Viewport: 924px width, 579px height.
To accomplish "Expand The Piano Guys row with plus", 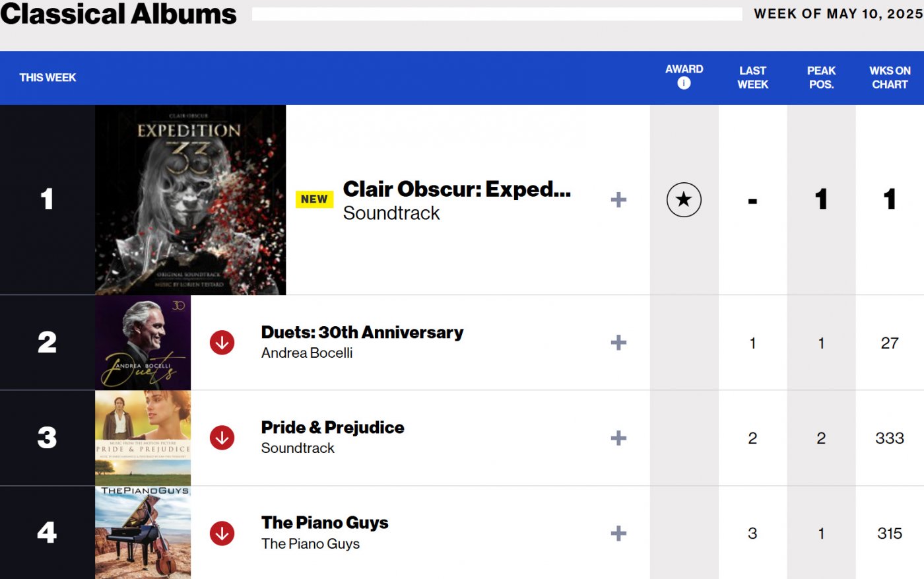I will pyautogui.click(x=618, y=533).
